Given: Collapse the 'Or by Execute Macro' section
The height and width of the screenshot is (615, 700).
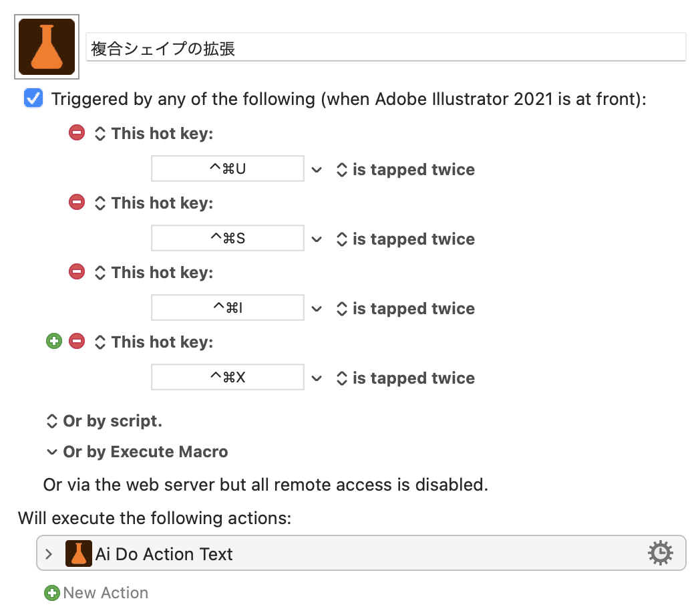Looking at the screenshot, I should [52, 452].
